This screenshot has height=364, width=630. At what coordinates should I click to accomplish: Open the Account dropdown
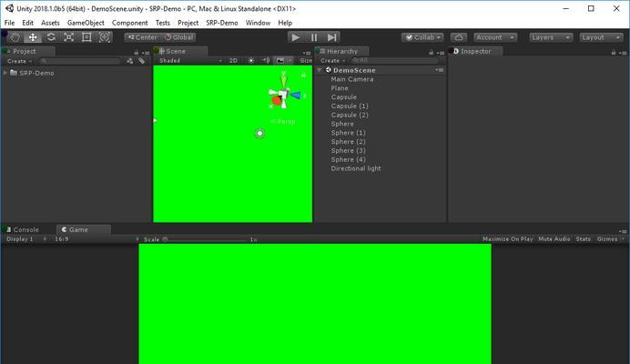pyautogui.click(x=495, y=37)
